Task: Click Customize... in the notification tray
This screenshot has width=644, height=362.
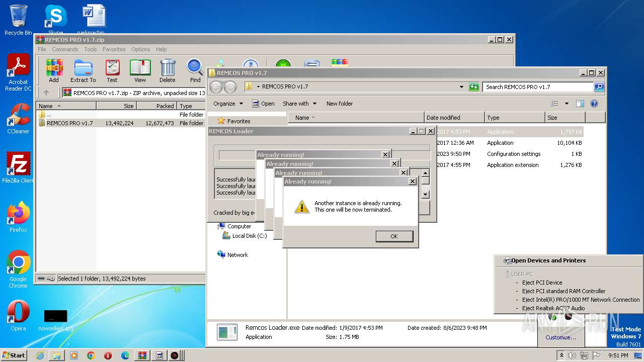Action: click(x=560, y=337)
